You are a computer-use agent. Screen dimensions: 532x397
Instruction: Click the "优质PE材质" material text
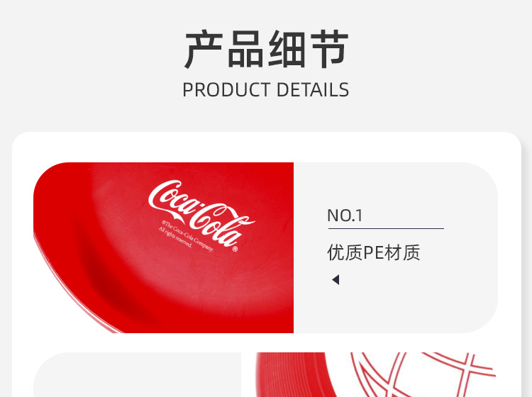[374, 252]
